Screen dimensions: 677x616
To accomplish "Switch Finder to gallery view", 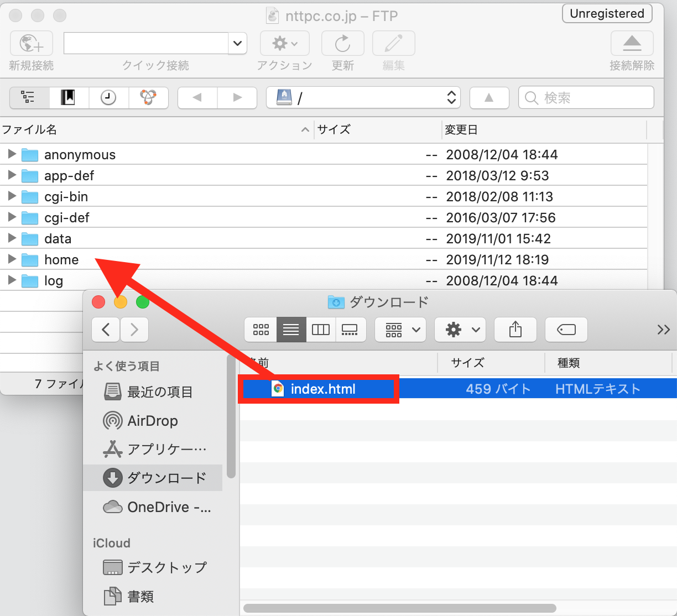I will coord(350,330).
